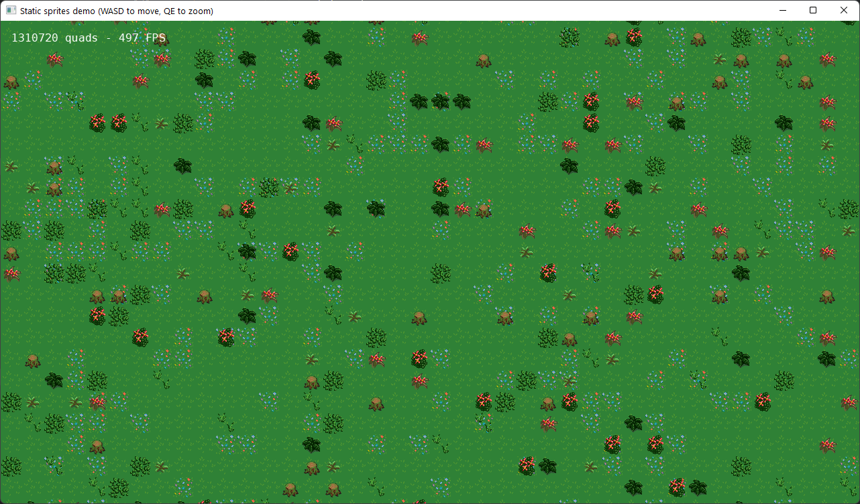Select leftmost plant of three dark leafy plants
The image size is (860, 504).
419,102
